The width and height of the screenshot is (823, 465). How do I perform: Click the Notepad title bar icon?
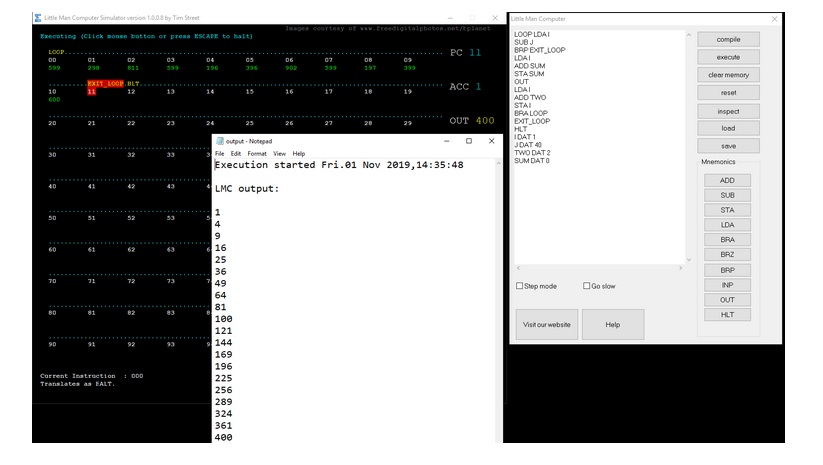[x=221, y=141]
